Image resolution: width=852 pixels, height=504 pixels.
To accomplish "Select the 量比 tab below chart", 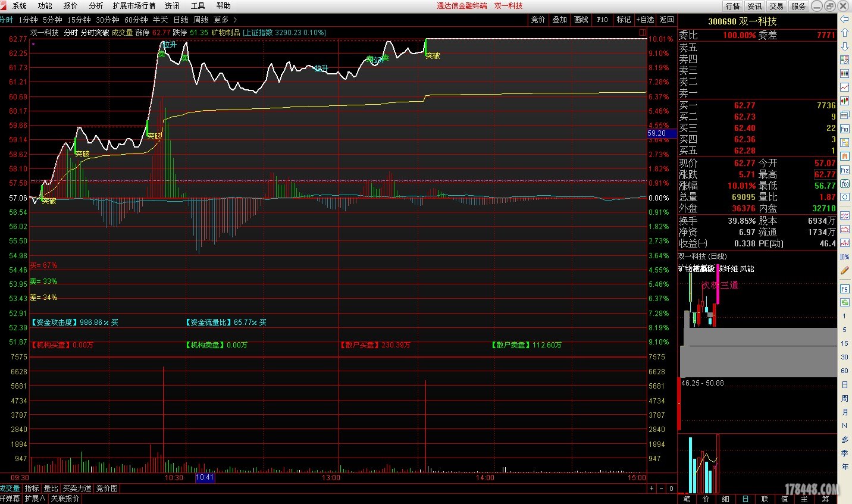I will (x=51, y=489).
